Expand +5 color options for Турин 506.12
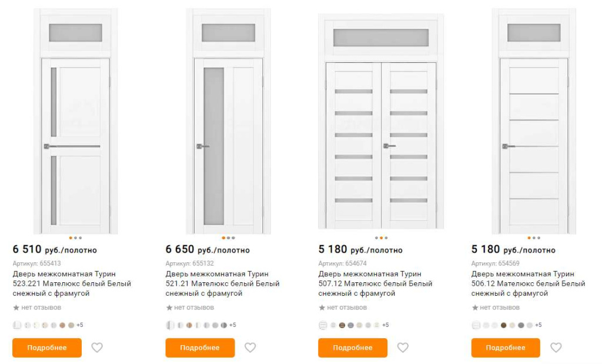 539,325
